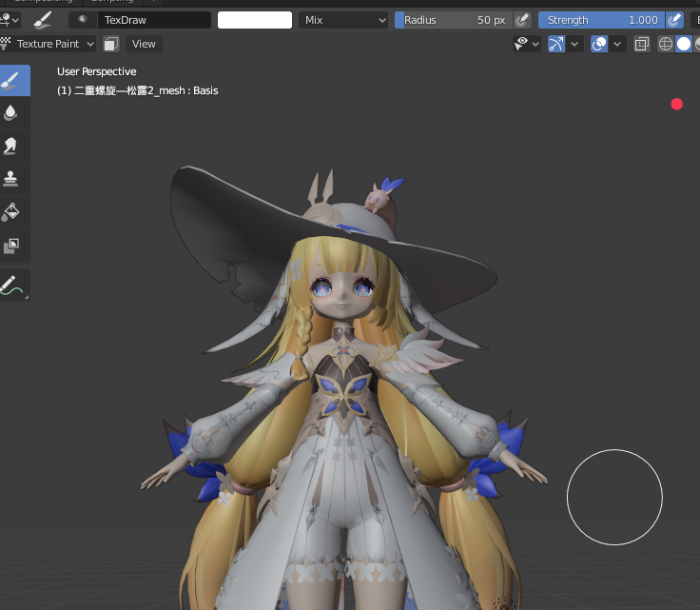Screen dimensions: 700x610
Task: Open the View menu
Action: point(144,44)
